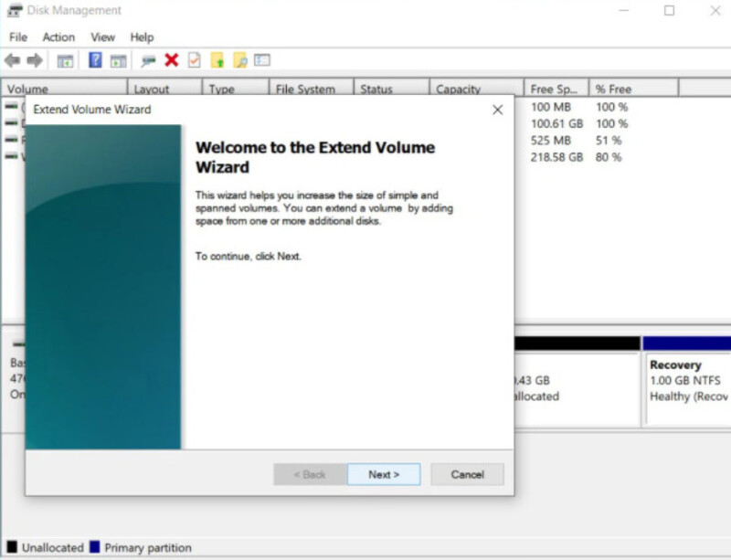This screenshot has width=731, height=560.
Task: Close the Extend Volume Wizard dialog with X
Action: click(497, 110)
